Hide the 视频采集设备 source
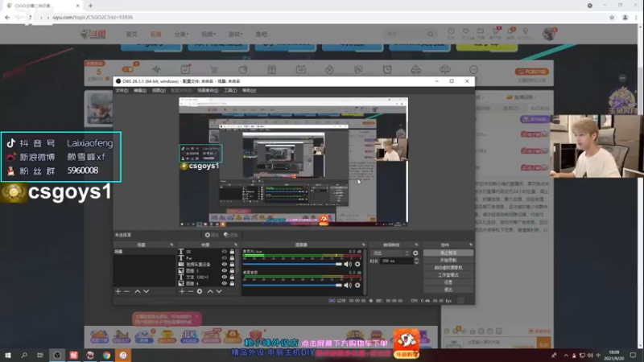The width and height of the screenshot is (644, 362). (x=225, y=265)
